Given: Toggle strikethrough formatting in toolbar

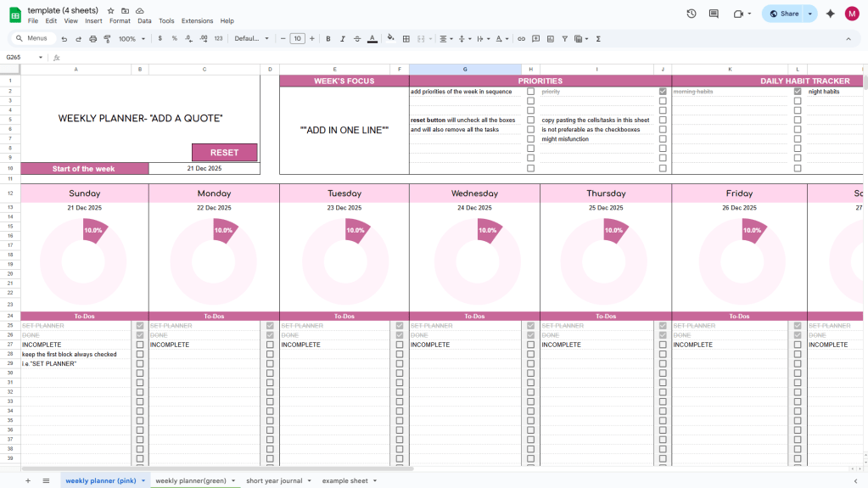Looking at the screenshot, I should point(357,39).
